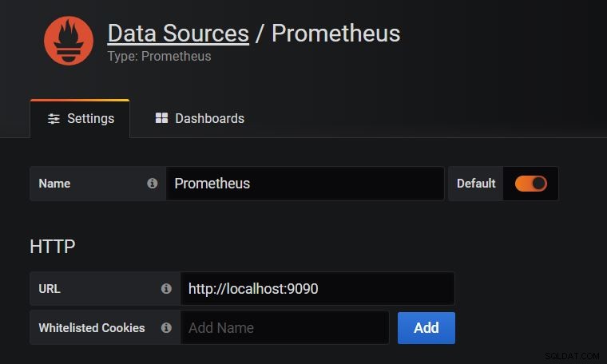607x364 pixels.
Task: Click the grid icon beside Dashboards
Action: point(161,118)
